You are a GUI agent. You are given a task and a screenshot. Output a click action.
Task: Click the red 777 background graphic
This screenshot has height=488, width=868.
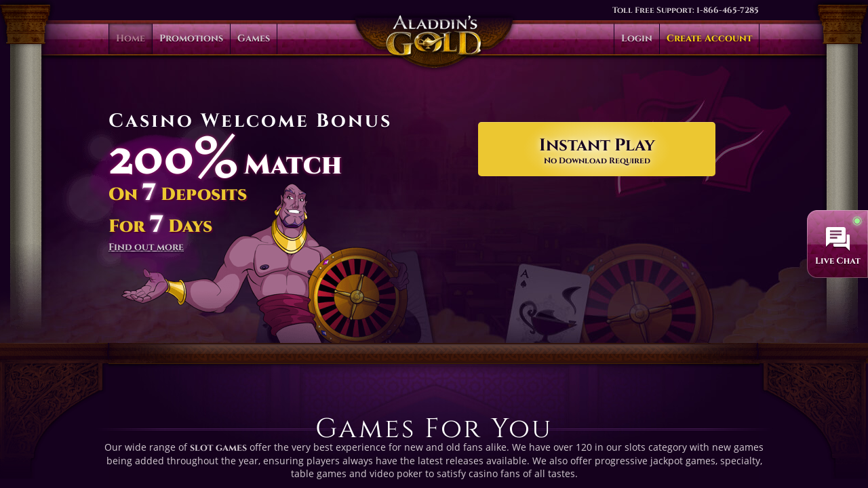(698, 136)
